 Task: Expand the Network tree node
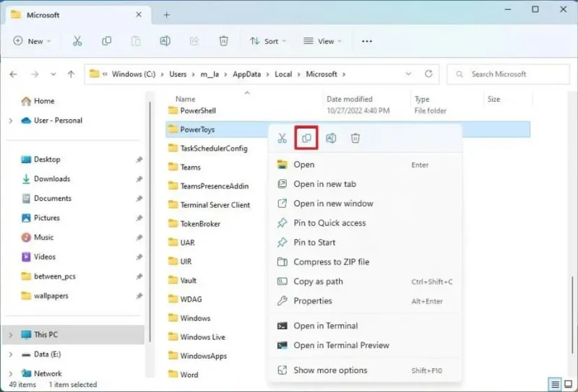pos(11,373)
